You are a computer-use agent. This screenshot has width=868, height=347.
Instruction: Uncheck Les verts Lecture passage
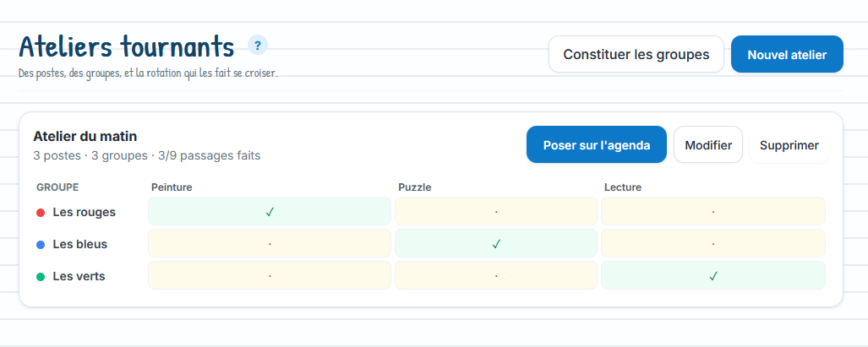(x=713, y=275)
